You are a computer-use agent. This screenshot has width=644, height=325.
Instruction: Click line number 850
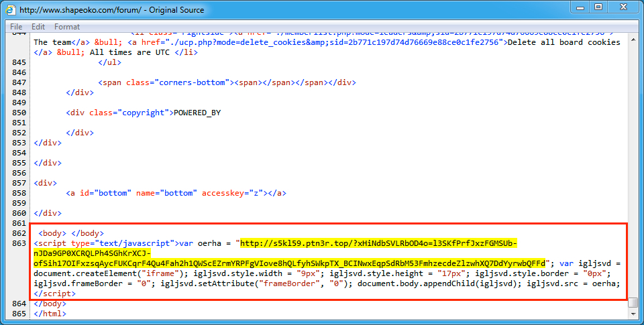(x=19, y=113)
